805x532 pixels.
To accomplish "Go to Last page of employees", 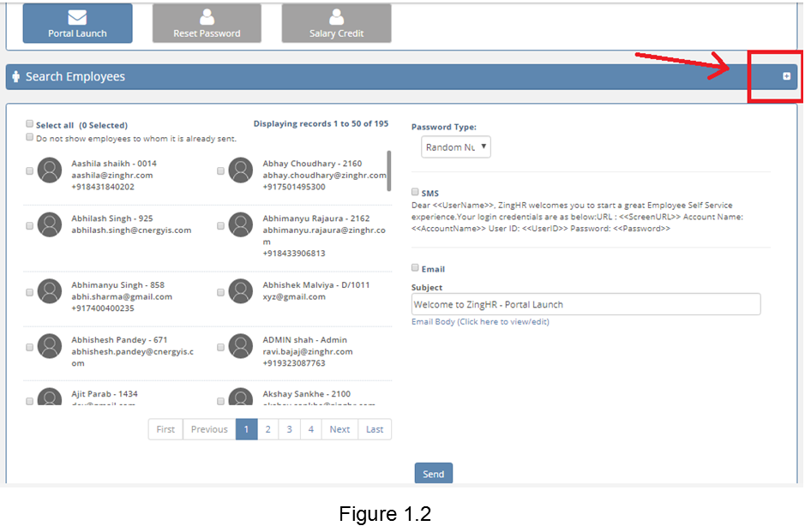I will [375, 429].
